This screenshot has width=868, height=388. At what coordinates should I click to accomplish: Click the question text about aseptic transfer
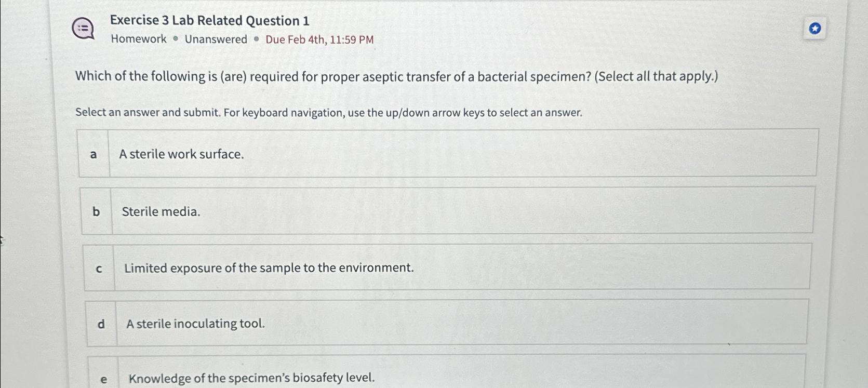(x=397, y=76)
